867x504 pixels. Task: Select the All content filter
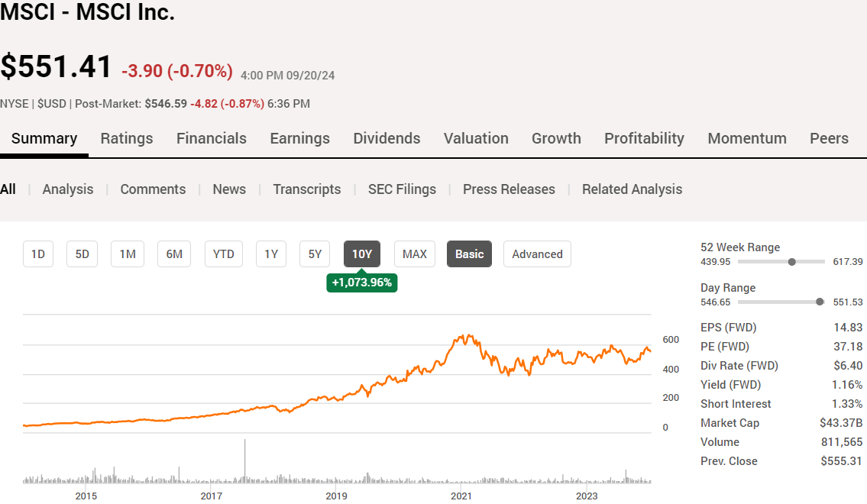(x=8, y=189)
